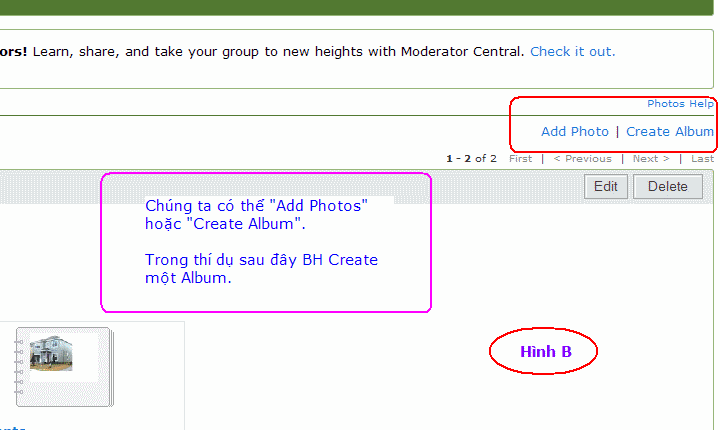The height and width of the screenshot is (430, 720).
Task: Open the Photos Help link
Action: [680, 104]
